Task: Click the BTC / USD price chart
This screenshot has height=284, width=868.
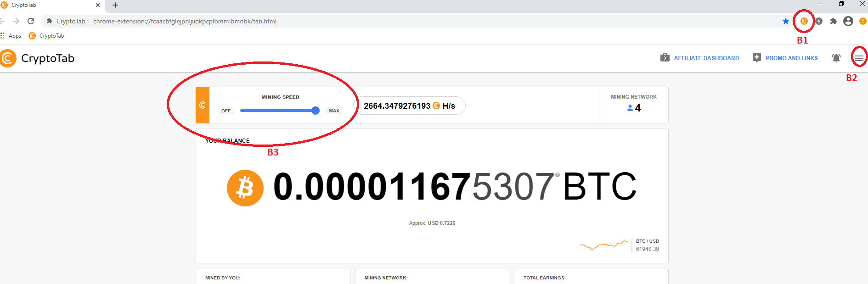Action: (x=604, y=245)
